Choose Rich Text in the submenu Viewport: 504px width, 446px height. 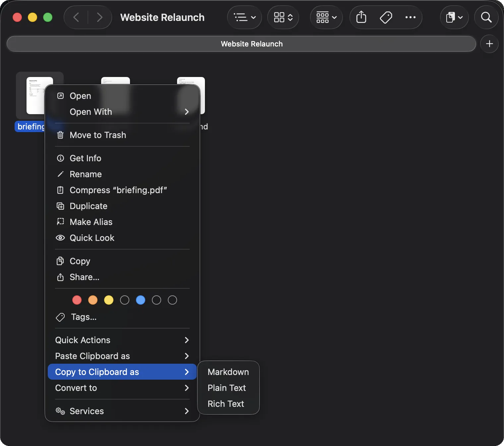click(228, 404)
